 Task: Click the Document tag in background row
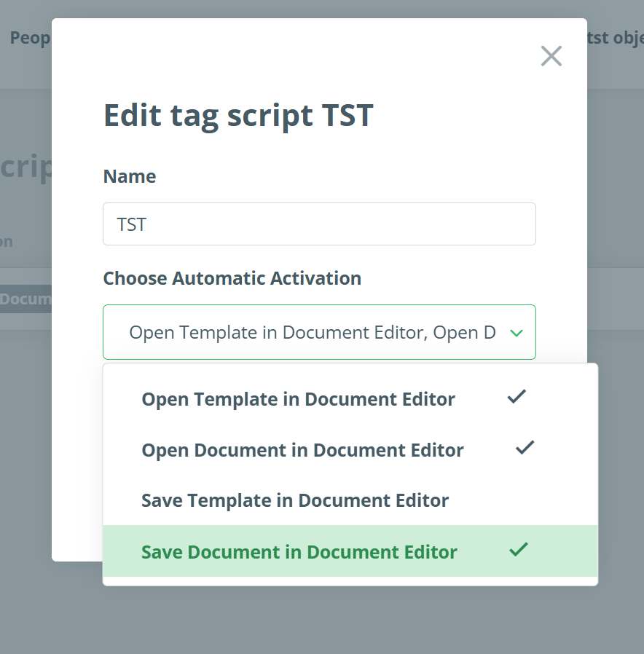[25, 299]
